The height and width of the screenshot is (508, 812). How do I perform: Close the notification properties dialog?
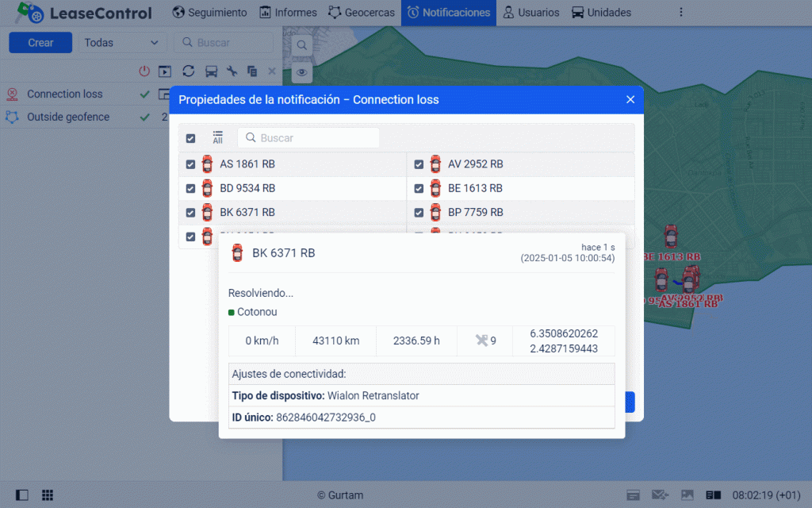[630, 99]
